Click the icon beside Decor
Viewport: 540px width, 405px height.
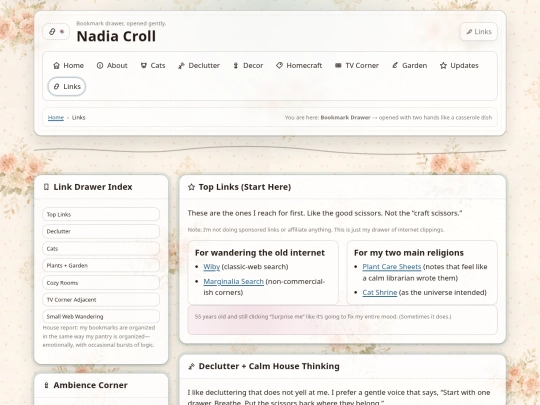coord(236,65)
